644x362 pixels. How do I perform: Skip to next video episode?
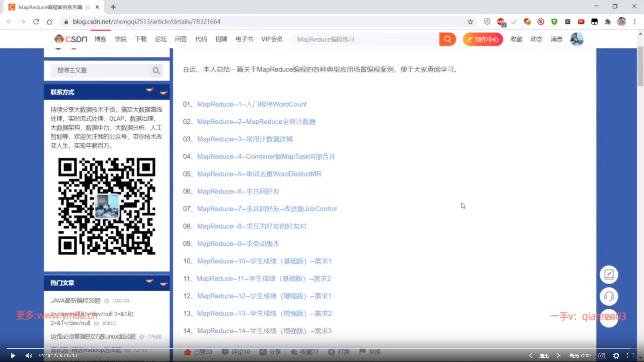(559, 356)
